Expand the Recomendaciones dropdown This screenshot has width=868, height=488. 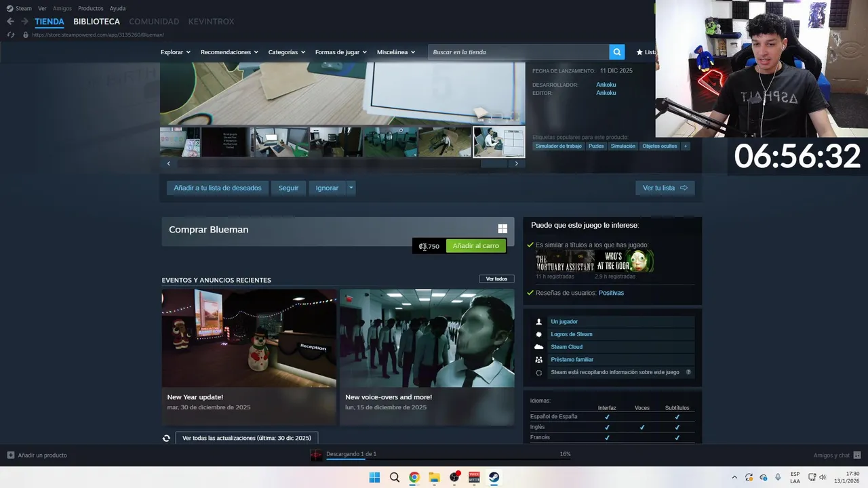tap(229, 52)
